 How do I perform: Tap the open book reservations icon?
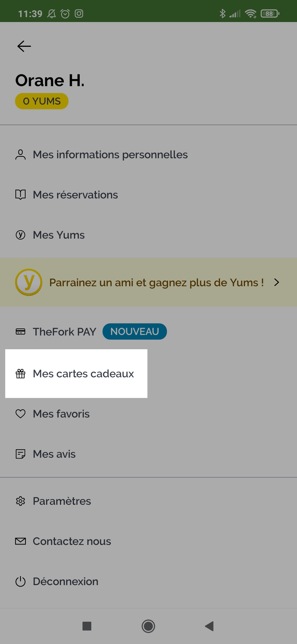click(20, 195)
